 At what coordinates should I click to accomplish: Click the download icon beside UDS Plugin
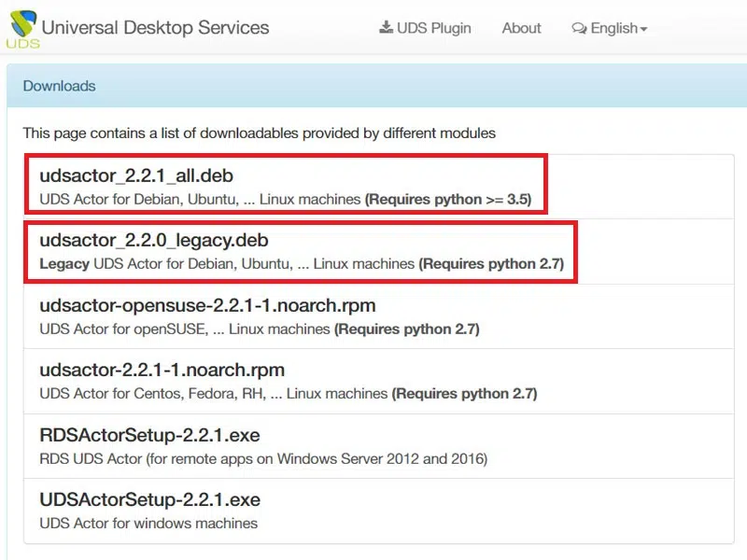coord(386,27)
